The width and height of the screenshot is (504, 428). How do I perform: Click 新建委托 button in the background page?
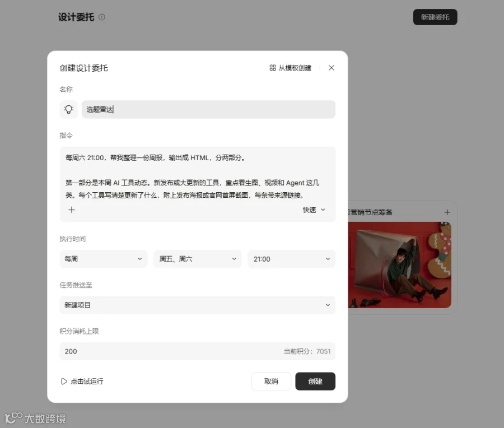point(435,17)
